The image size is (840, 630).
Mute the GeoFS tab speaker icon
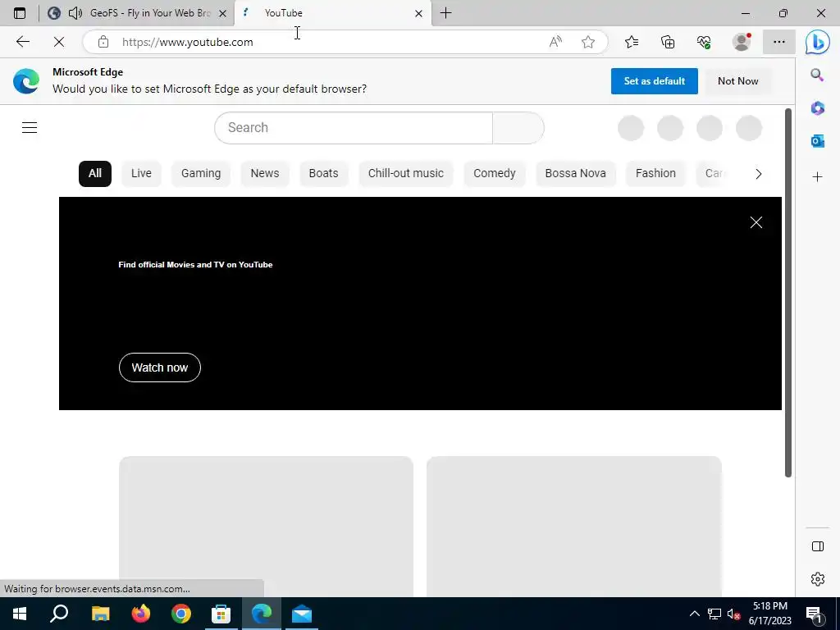[75, 13]
